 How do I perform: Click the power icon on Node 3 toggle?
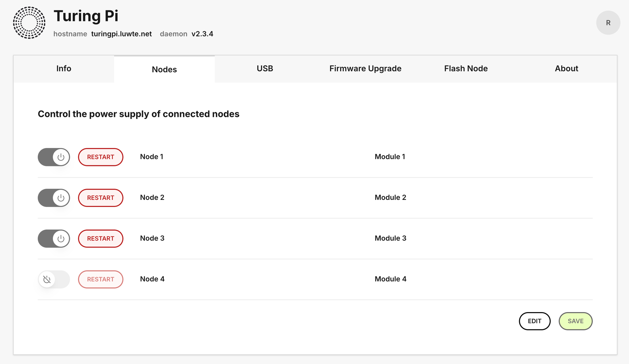(61, 239)
